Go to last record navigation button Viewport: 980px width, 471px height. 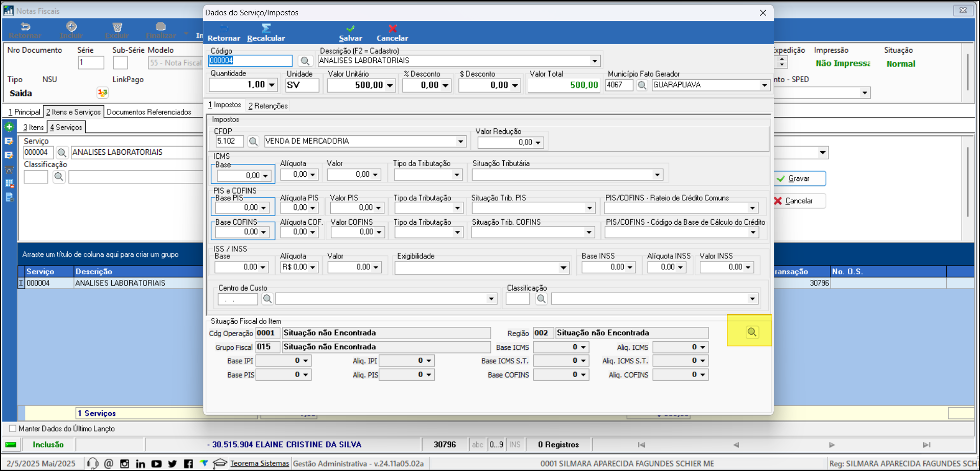[926, 445]
